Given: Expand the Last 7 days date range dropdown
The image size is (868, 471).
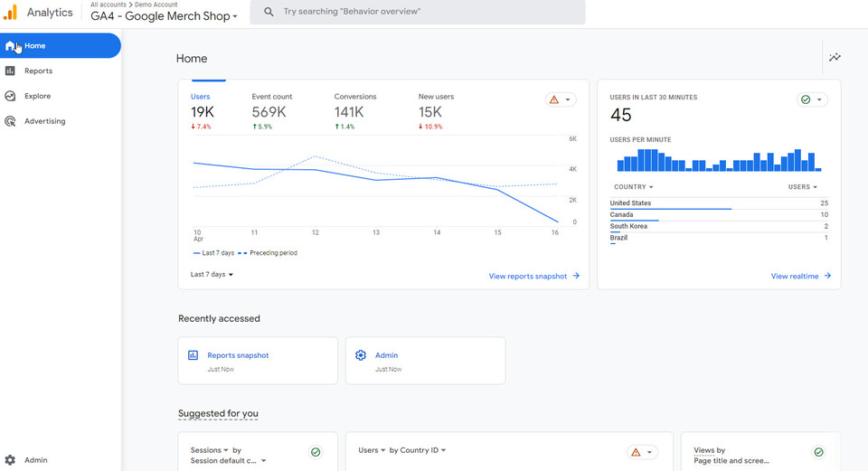Looking at the screenshot, I should pyautogui.click(x=212, y=274).
